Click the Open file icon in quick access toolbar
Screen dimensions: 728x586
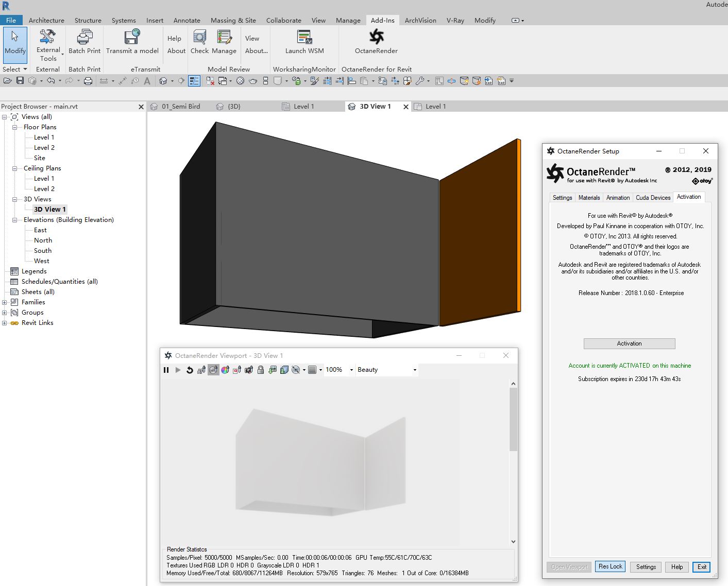pyautogui.click(x=7, y=81)
